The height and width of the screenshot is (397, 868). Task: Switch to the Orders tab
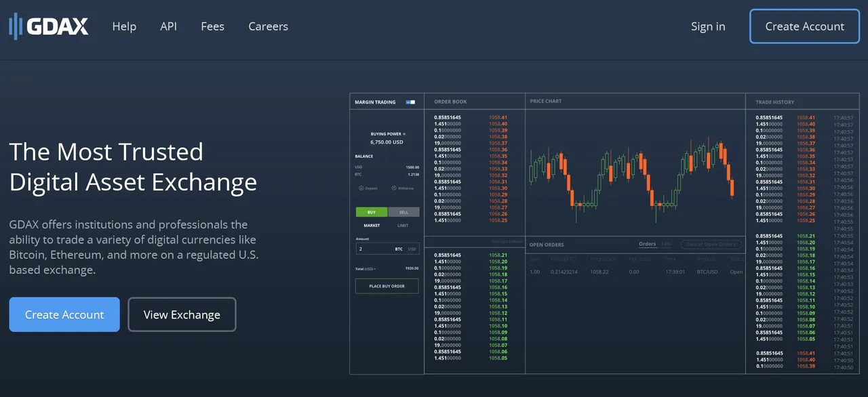(x=648, y=244)
